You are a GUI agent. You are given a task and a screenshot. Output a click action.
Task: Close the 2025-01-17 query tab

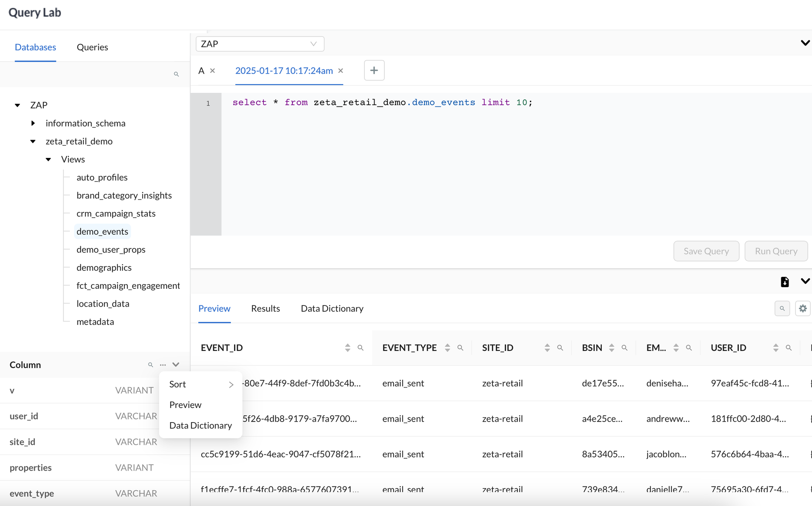(x=340, y=71)
